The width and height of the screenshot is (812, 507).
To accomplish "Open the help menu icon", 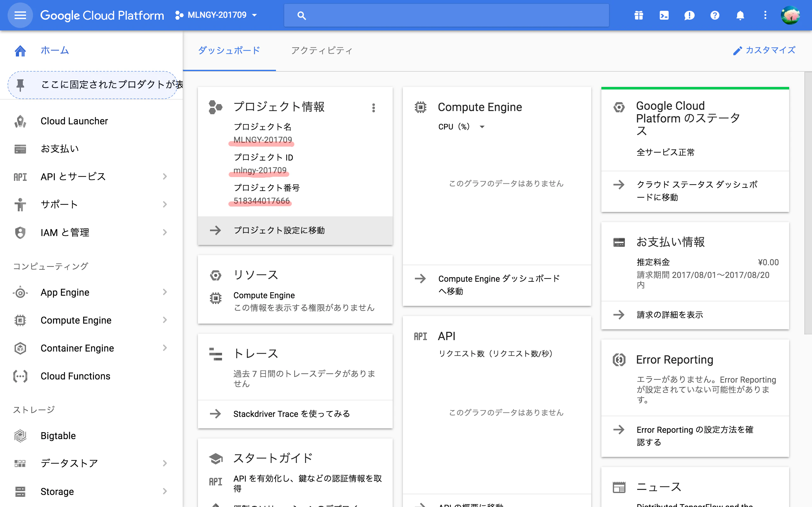I will (715, 15).
